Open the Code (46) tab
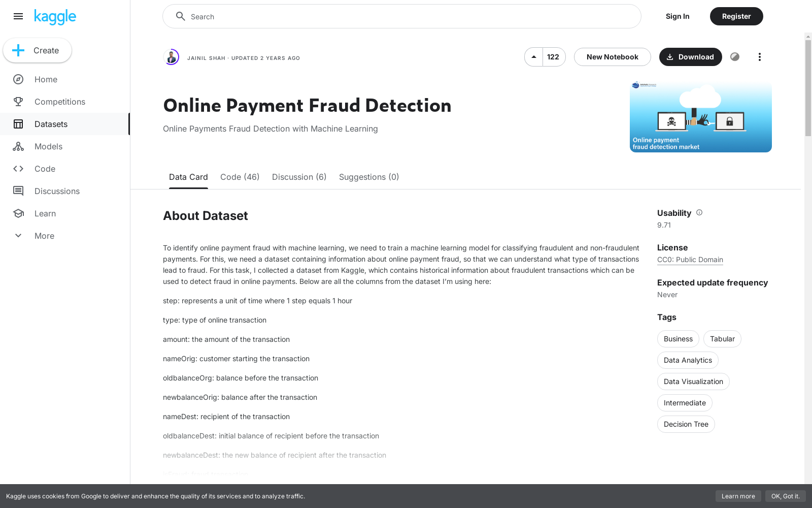Image resolution: width=812 pixels, height=508 pixels. (x=240, y=177)
